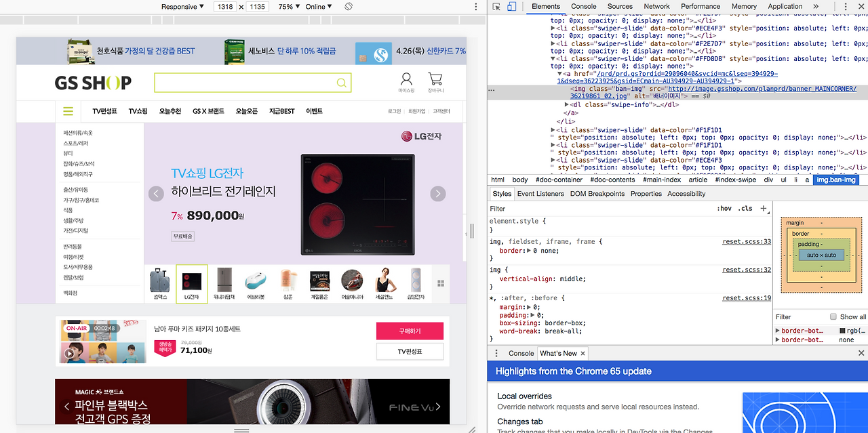The image size is (868, 433).
Task: Toggle the device toolbar icon
Action: (512, 7)
